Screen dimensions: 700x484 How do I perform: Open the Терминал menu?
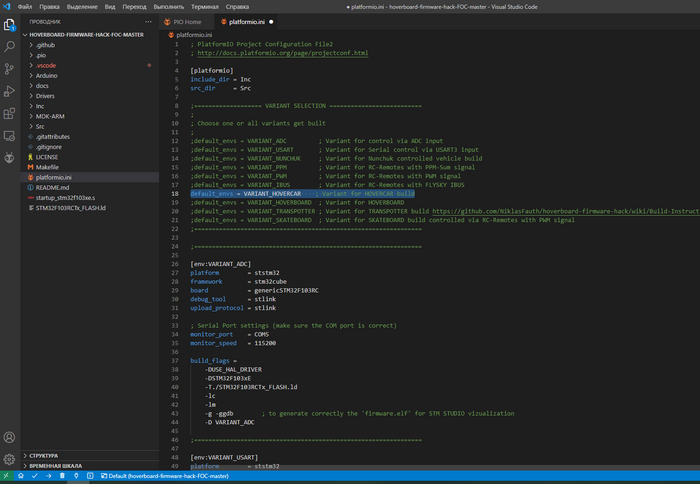[205, 6]
